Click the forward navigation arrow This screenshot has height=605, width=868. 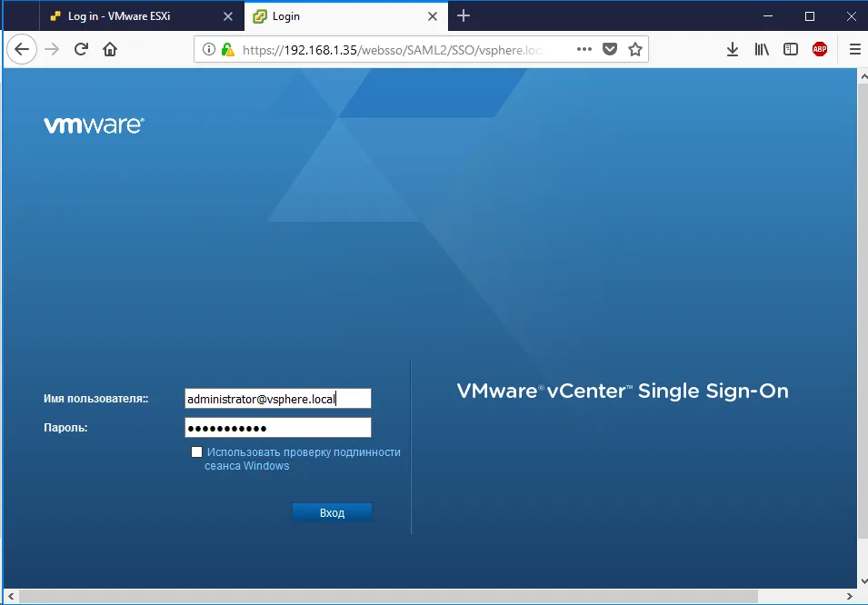(x=52, y=49)
